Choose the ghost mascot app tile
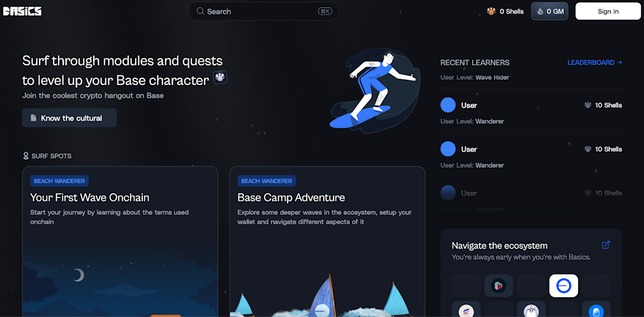 point(531,309)
